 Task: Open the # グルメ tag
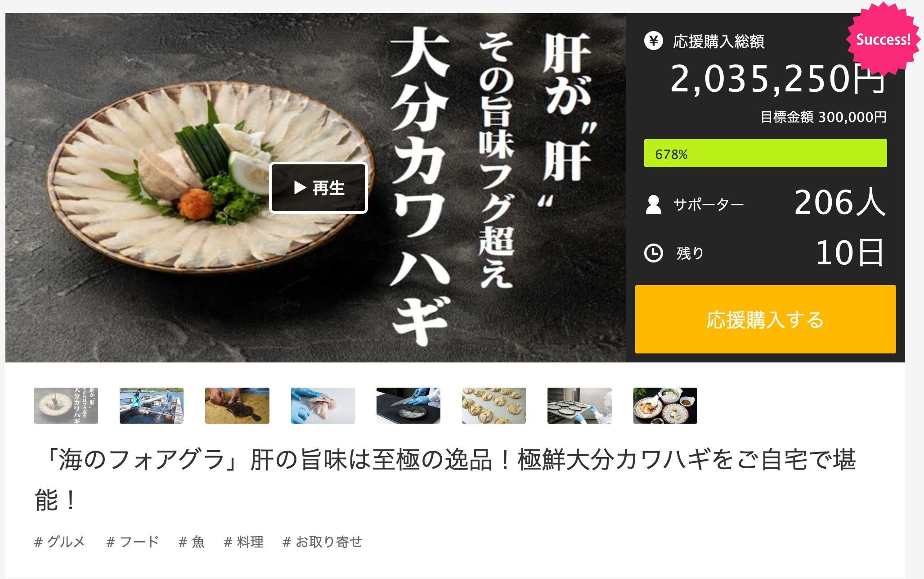pyautogui.click(x=59, y=542)
